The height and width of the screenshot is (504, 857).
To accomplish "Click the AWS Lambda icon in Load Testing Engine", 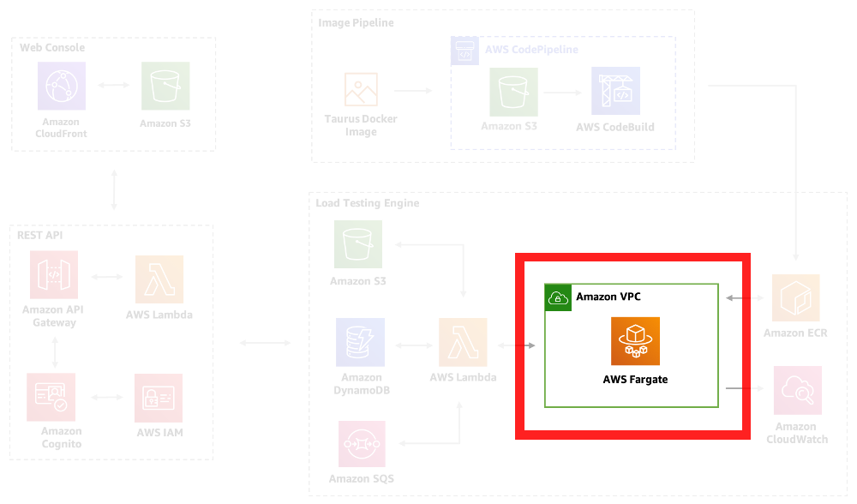I will (x=463, y=342).
